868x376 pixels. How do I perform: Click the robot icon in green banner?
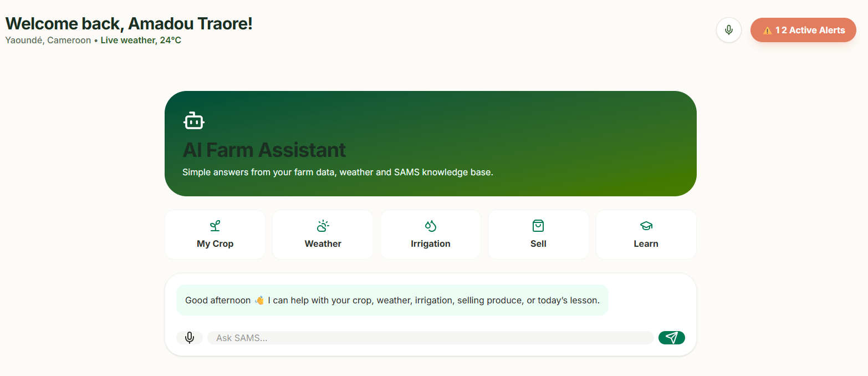pyautogui.click(x=194, y=120)
